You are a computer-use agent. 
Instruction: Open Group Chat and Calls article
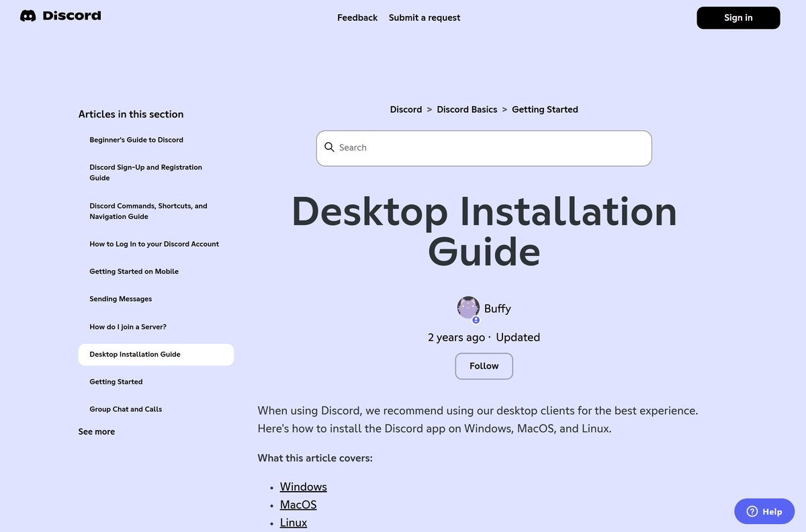(x=126, y=409)
